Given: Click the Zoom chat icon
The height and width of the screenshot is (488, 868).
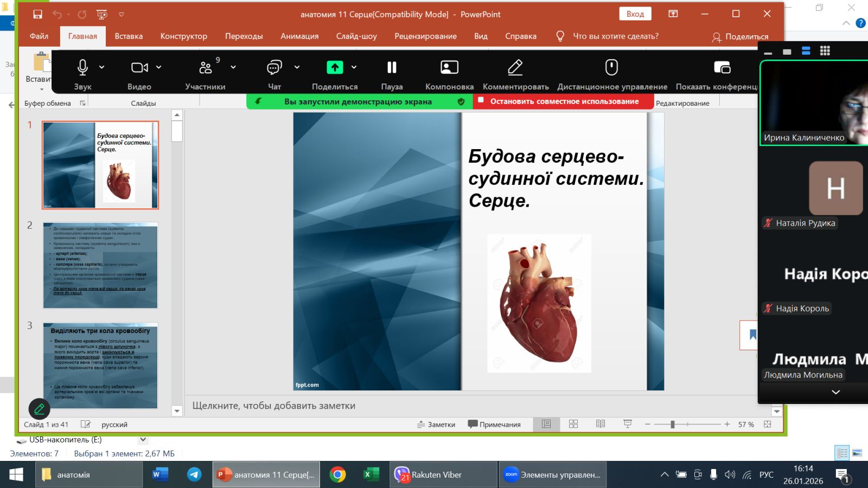Looking at the screenshot, I should coord(275,68).
